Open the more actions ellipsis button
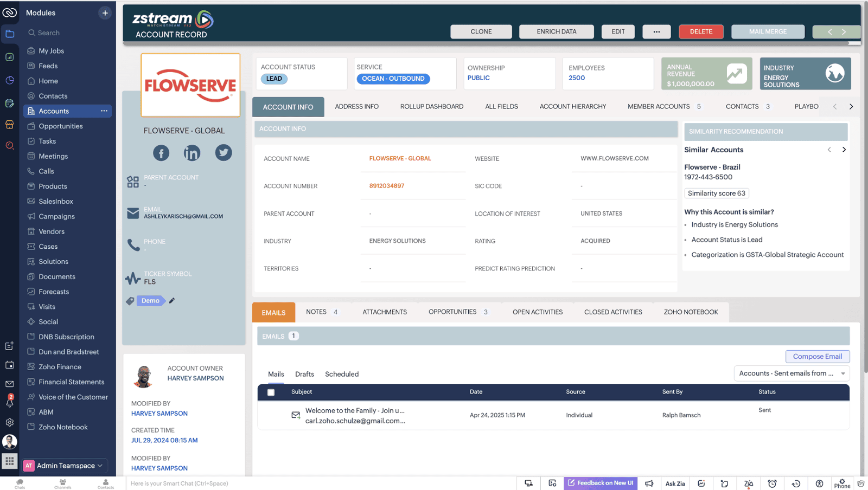This screenshot has height=490, width=868. click(x=656, y=32)
